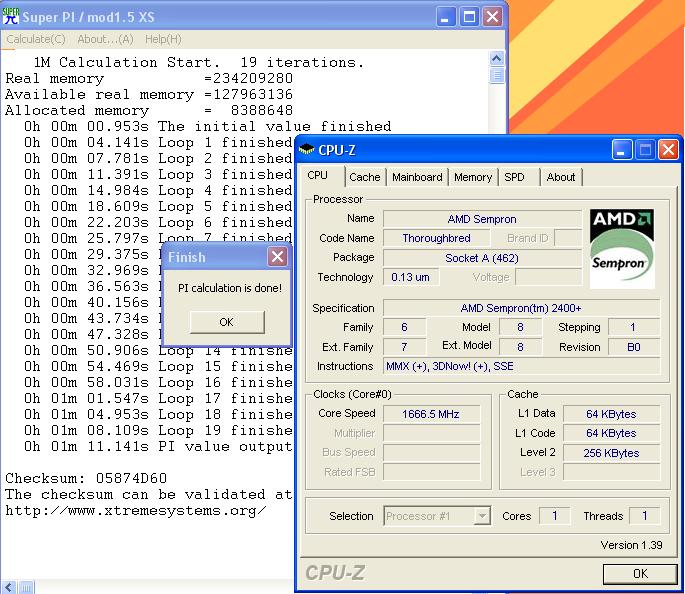Click the L1 Code value 64 KBytes
Viewport: 685px width, 594px height.
click(x=611, y=433)
